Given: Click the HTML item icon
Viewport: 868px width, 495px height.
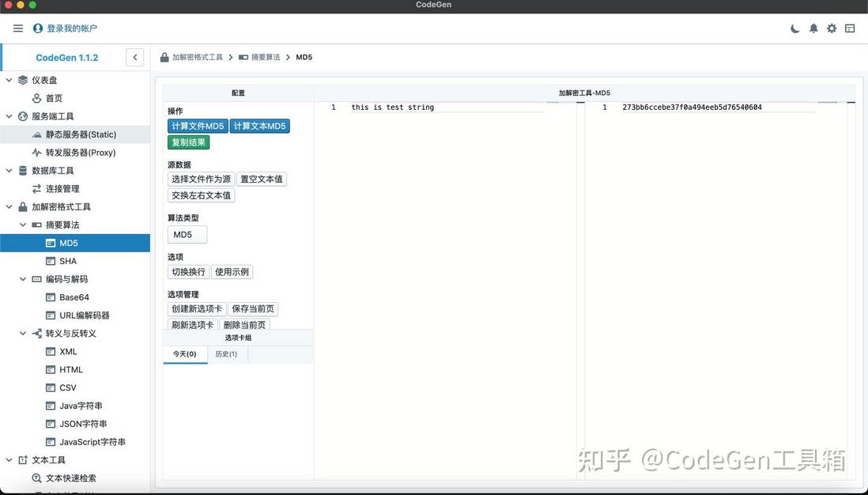Looking at the screenshot, I should point(51,369).
